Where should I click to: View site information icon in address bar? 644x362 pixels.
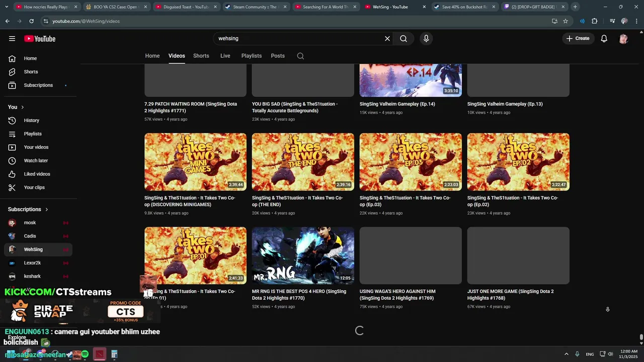point(46,21)
